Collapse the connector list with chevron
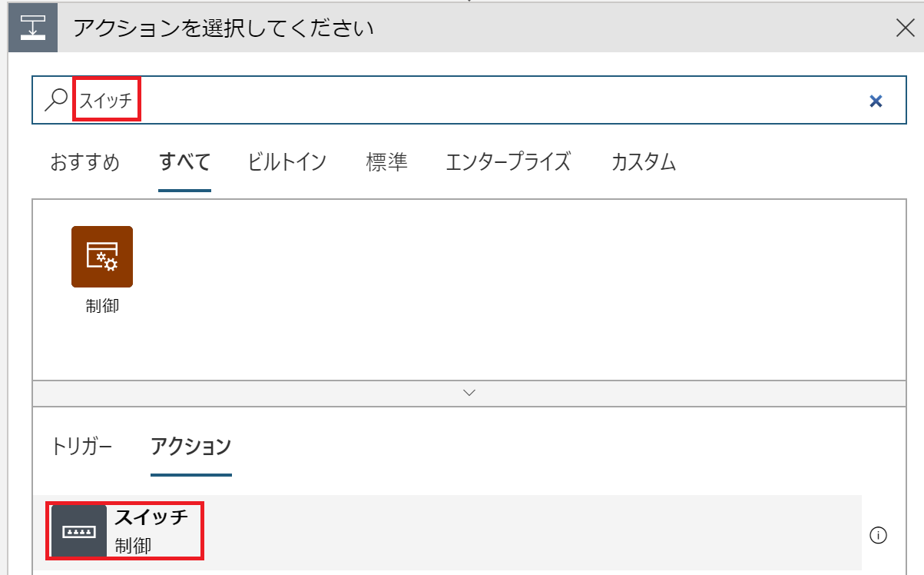 click(469, 393)
